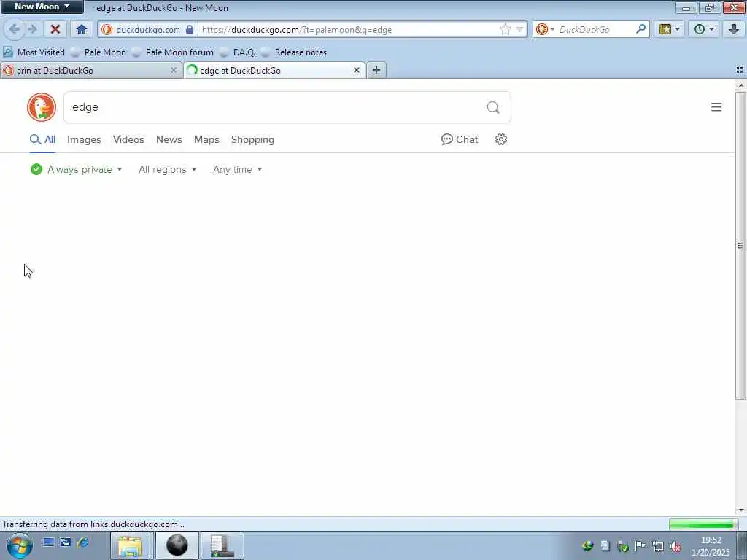The height and width of the screenshot is (560, 747).
Task: Open the Chat link
Action: click(x=460, y=139)
